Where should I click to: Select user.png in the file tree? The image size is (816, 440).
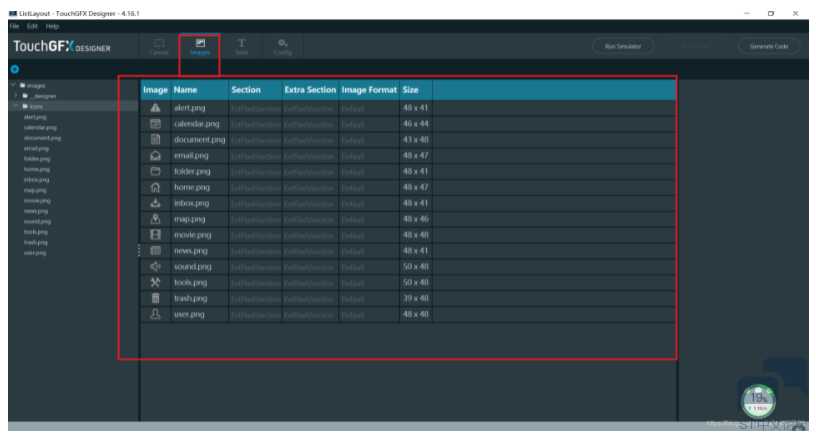point(35,253)
